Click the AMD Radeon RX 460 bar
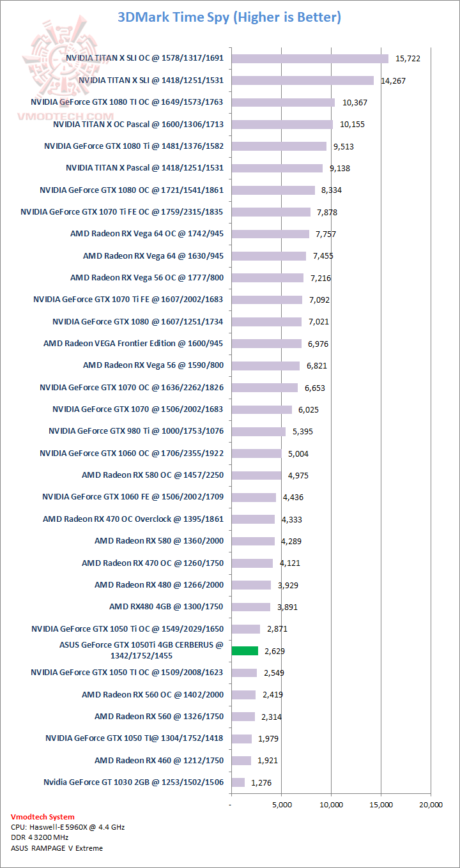Viewport: 460px width, 868px height. click(x=241, y=761)
